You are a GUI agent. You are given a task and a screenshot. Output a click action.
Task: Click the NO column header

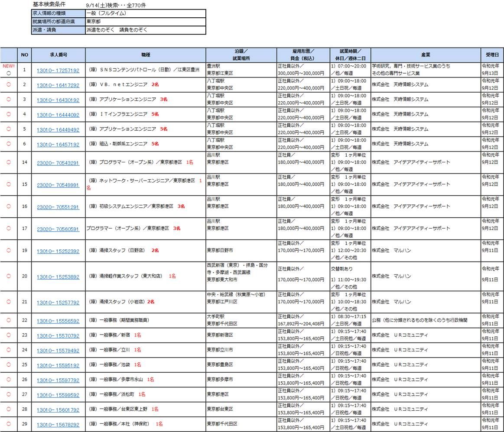coord(24,55)
